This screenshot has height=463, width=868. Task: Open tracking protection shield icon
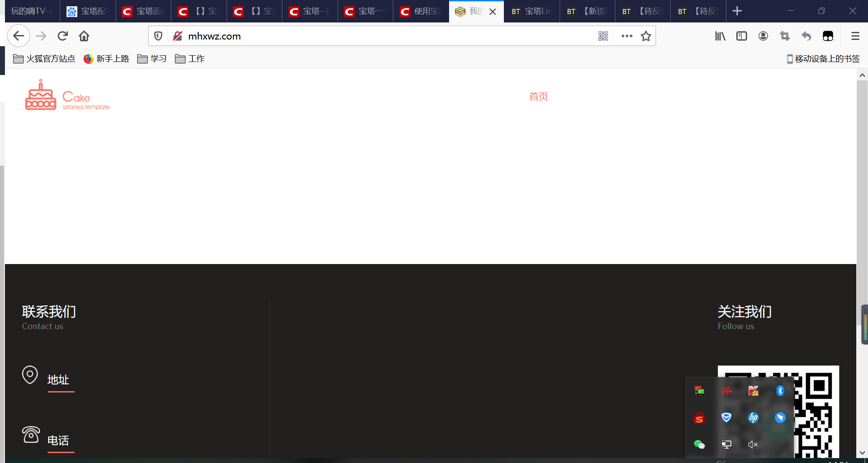158,36
